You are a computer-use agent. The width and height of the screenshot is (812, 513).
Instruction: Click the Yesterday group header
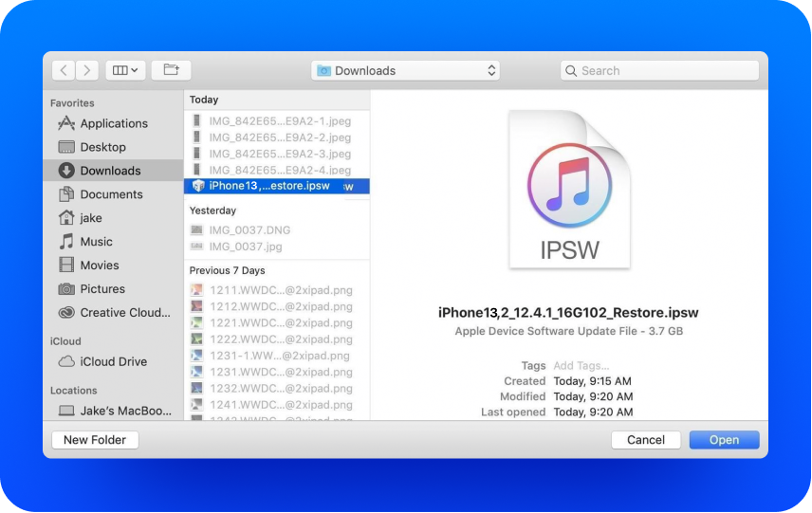pyautogui.click(x=212, y=211)
